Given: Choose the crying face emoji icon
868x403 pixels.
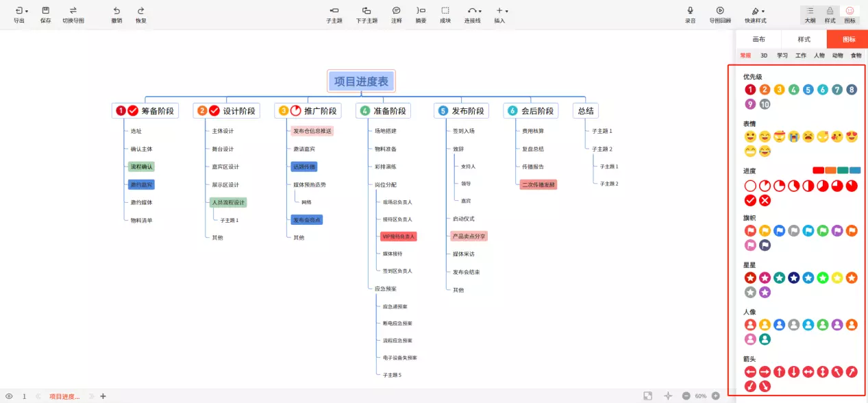Looking at the screenshot, I should click(794, 136).
